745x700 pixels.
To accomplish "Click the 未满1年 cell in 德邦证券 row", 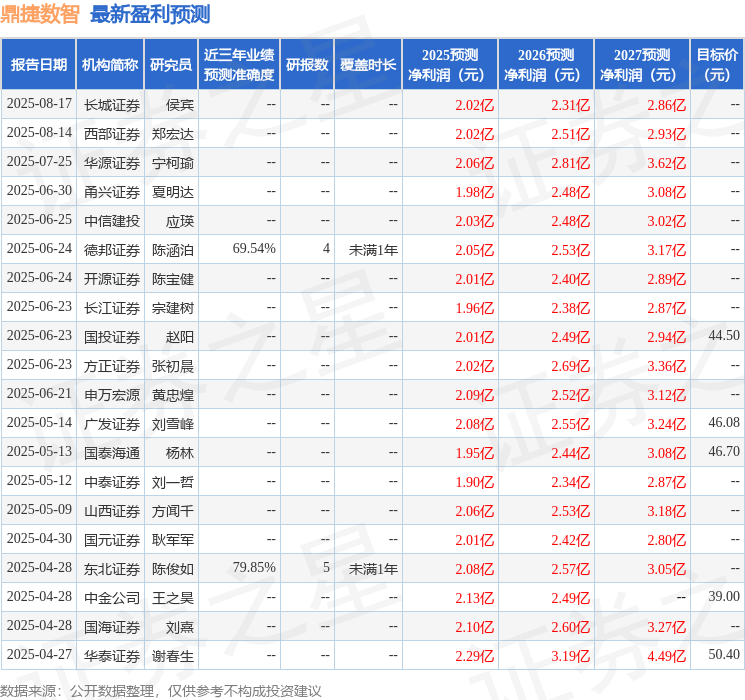I will coord(373,250).
